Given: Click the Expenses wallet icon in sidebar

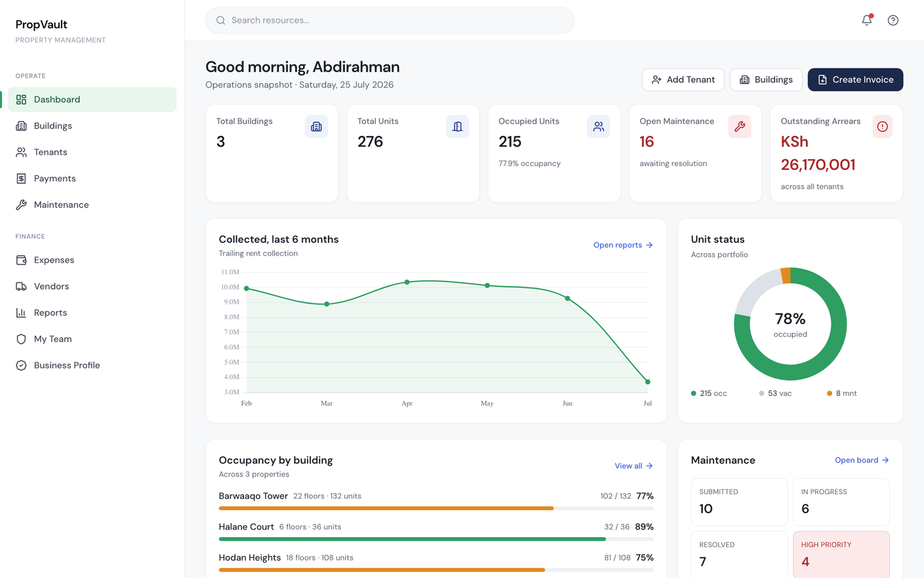Looking at the screenshot, I should click(21, 260).
